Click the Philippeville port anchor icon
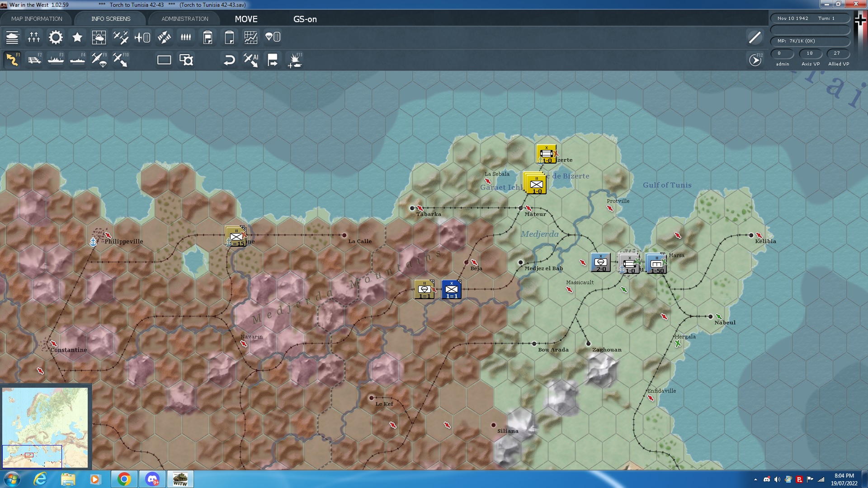Screen dimensions: 868x488 [x=93, y=242]
